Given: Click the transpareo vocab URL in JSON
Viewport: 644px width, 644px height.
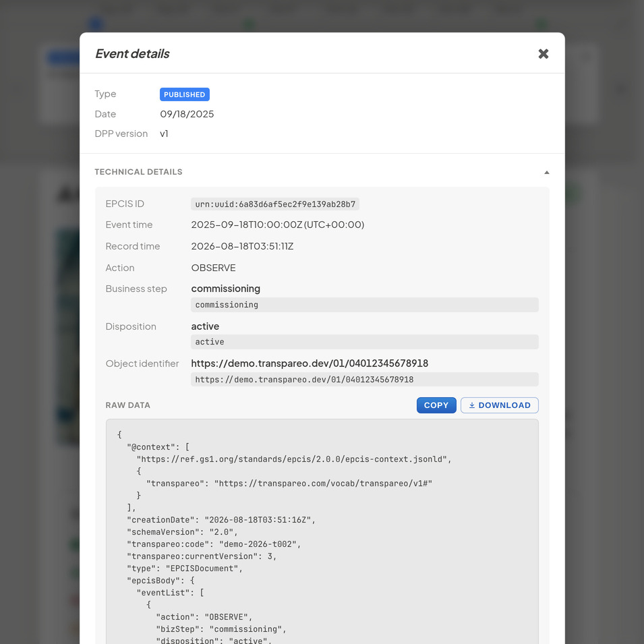Looking at the screenshot, I should pyautogui.click(x=323, y=484).
